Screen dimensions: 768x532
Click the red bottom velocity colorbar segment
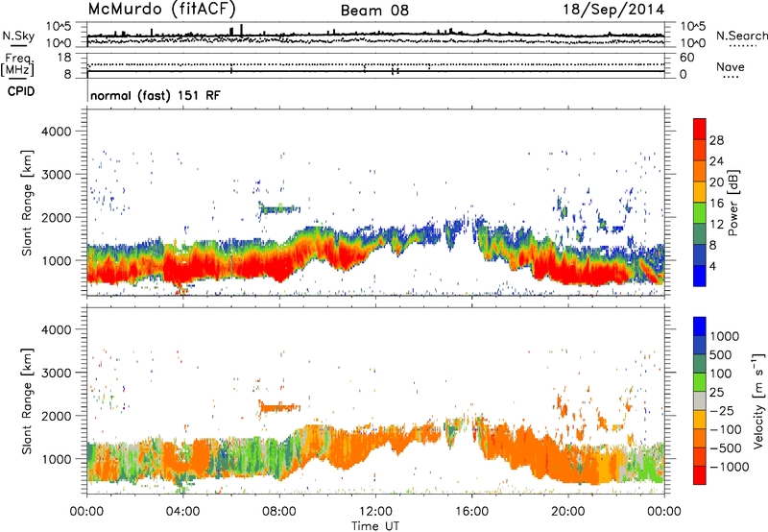coord(700,475)
